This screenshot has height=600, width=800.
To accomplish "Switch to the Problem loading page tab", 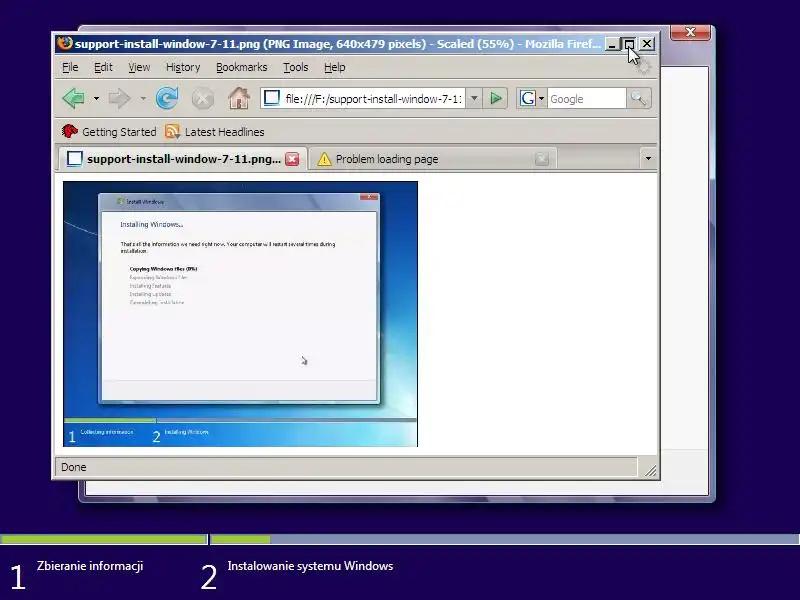I will [x=433, y=159].
